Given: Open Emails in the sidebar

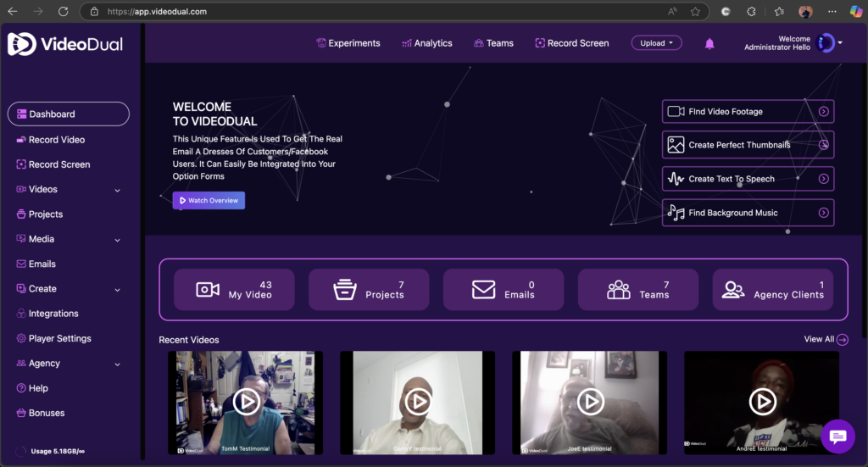Looking at the screenshot, I should point(36,264).
